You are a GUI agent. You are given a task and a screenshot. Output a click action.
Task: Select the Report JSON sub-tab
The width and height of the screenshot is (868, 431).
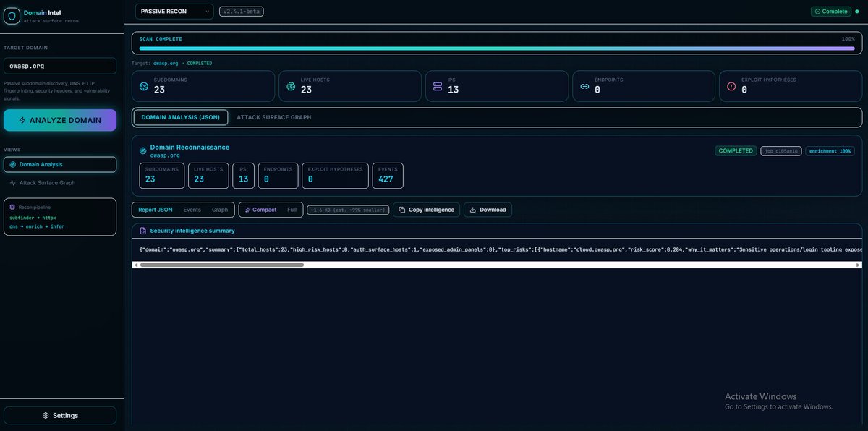(156, 210)
